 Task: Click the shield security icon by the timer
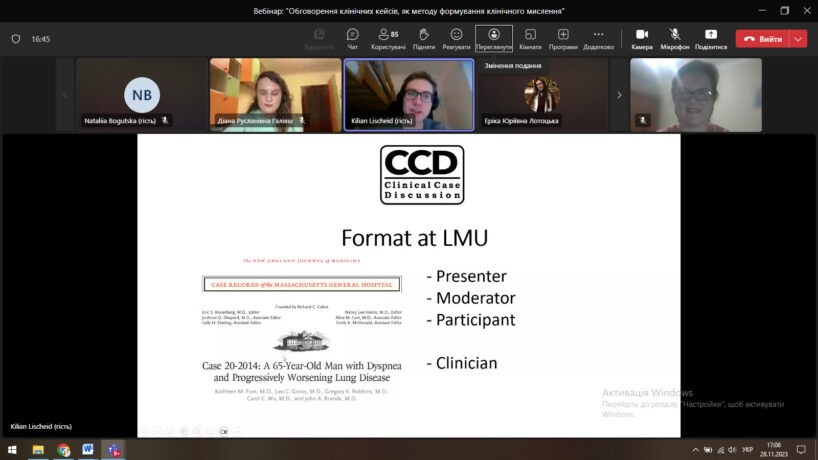click(16, 39)
